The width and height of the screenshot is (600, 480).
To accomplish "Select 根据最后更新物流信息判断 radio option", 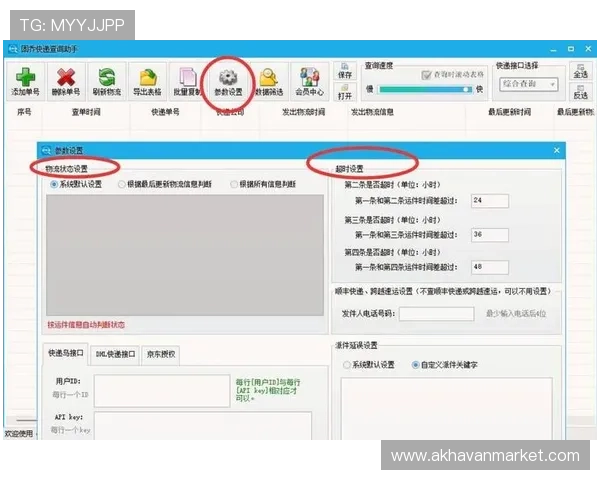I will tap(121, 184).
